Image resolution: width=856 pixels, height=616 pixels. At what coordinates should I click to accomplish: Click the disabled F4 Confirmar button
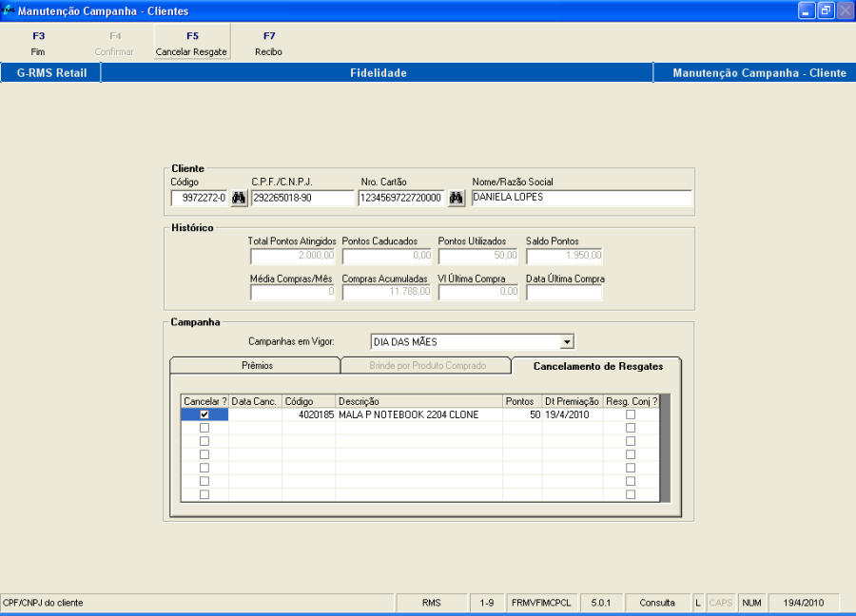114,43
